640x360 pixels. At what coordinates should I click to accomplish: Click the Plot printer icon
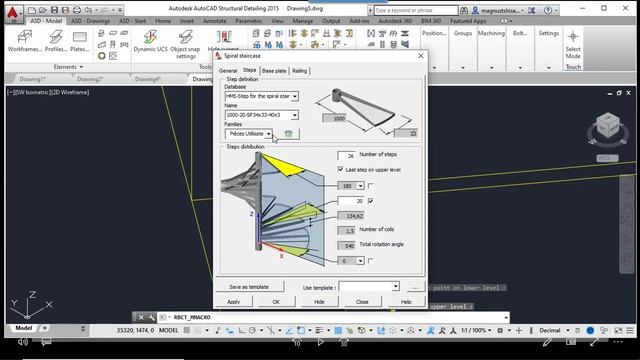[76, 10]
